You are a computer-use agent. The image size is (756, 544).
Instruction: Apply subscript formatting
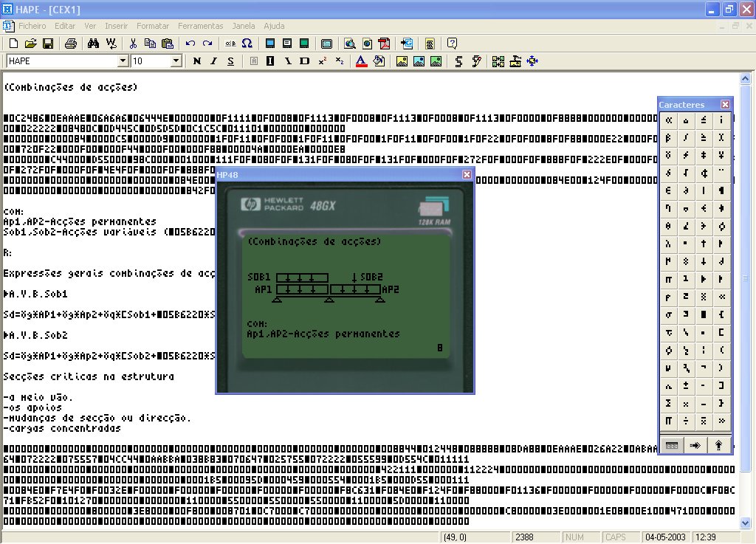coord(340,61)
